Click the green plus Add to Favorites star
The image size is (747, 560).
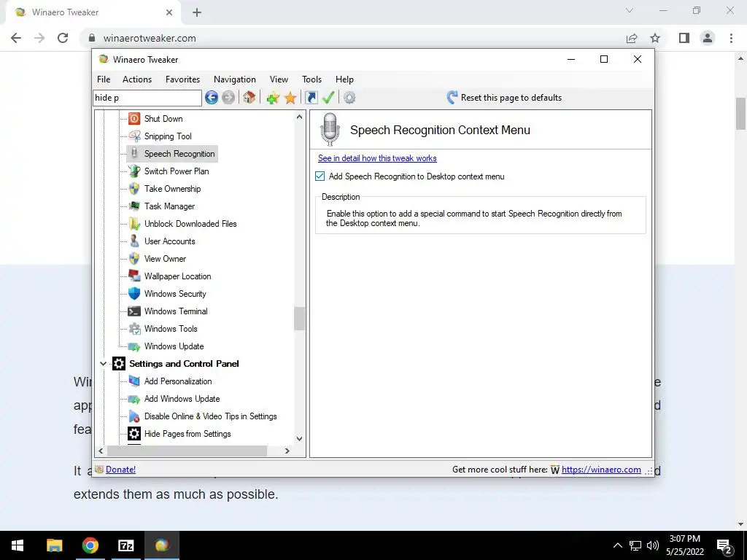click(273, 98)
